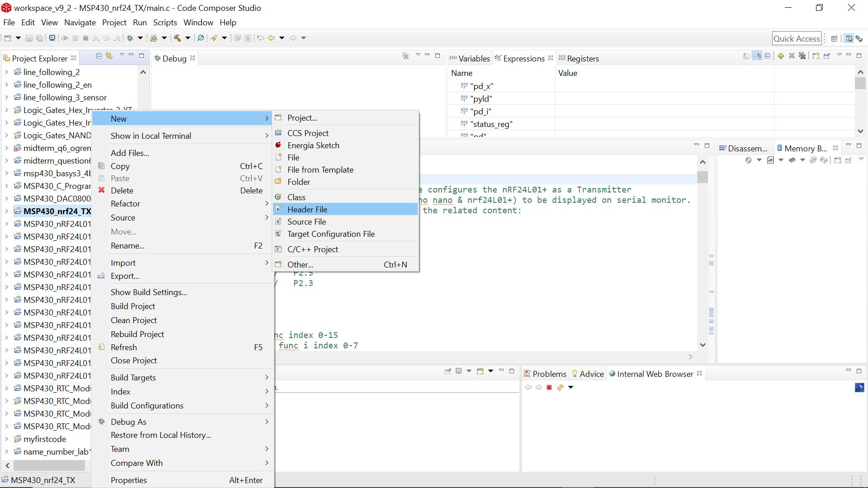Click Collapse All in Project Explorer
The height and width of the screenshot is (488, 868).
pos(99,56)
